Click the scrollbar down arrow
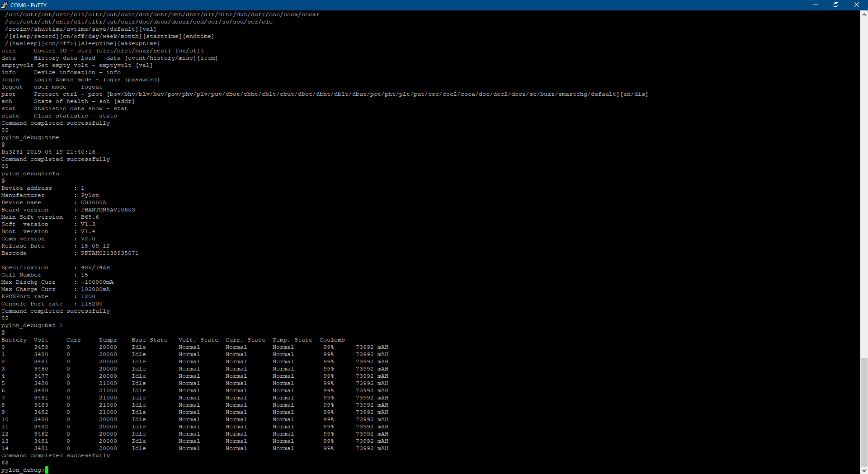Screen dimensions: 868x474 pyautogui.click(x=864, y=470)
